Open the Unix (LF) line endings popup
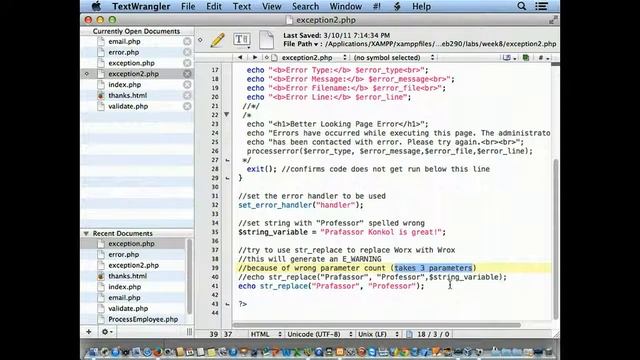 tap(378, 334)
